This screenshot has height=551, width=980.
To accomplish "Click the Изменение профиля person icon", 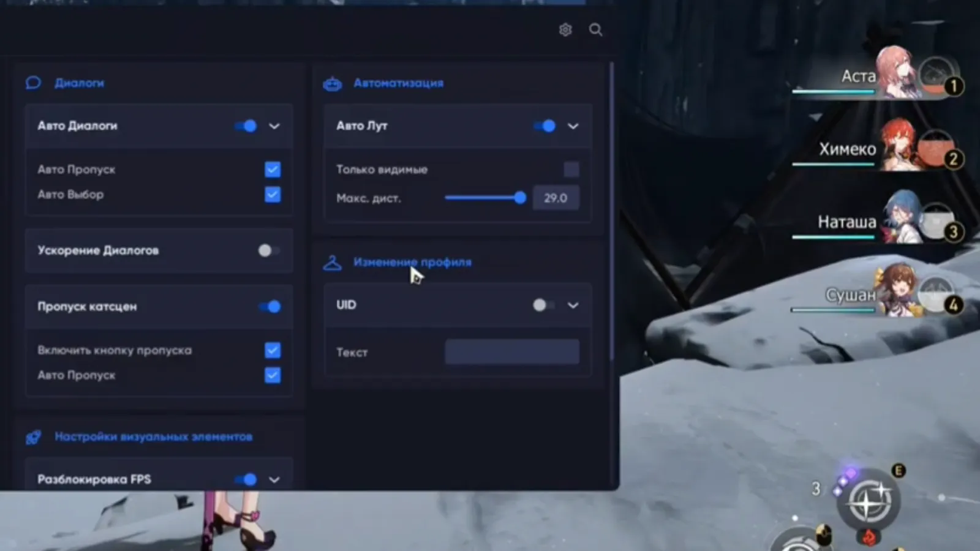I will click(333, 263).
